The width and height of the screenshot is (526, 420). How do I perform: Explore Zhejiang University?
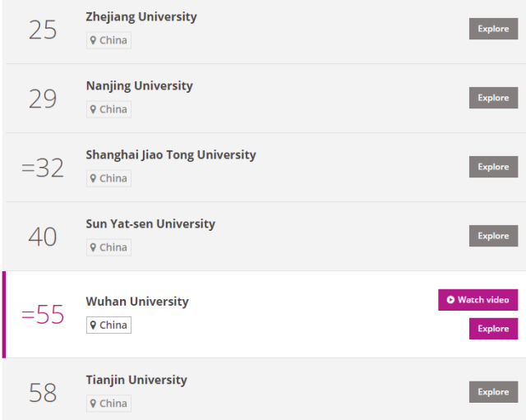tap(493, 29)
